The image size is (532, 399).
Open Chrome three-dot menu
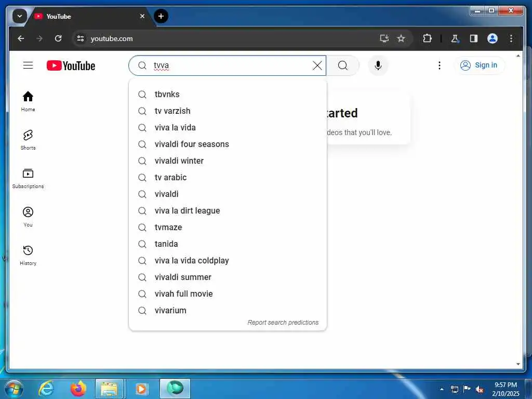(x=511, y=38)
